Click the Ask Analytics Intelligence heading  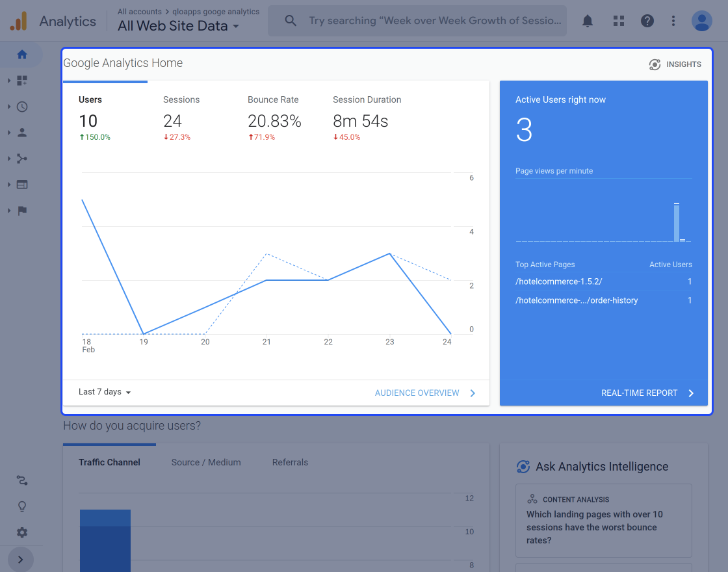pyautogui.click(x=602, y=467)
